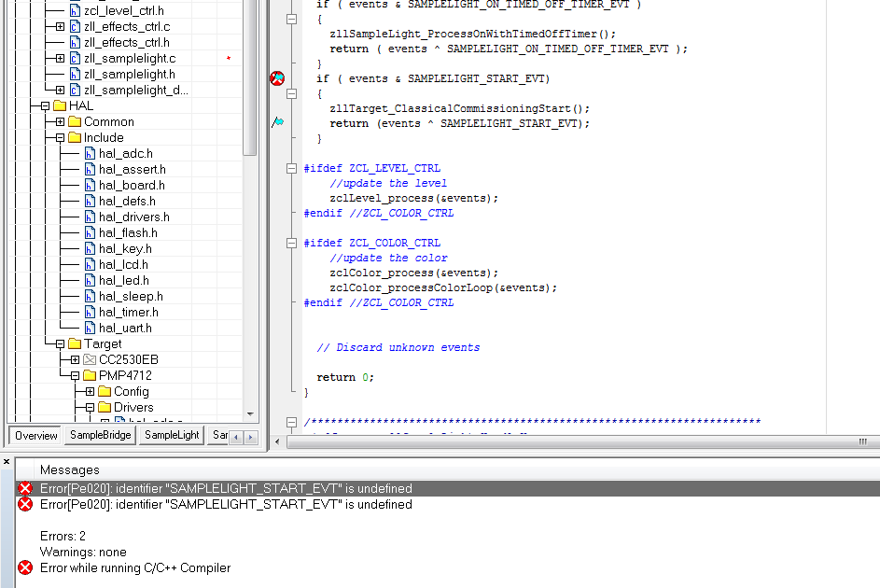The height and width of the screenshot is (588, 880).
Task: Fold the #ifdef ZCL_COLOR_CTRL block
Action: coord(291,243)
